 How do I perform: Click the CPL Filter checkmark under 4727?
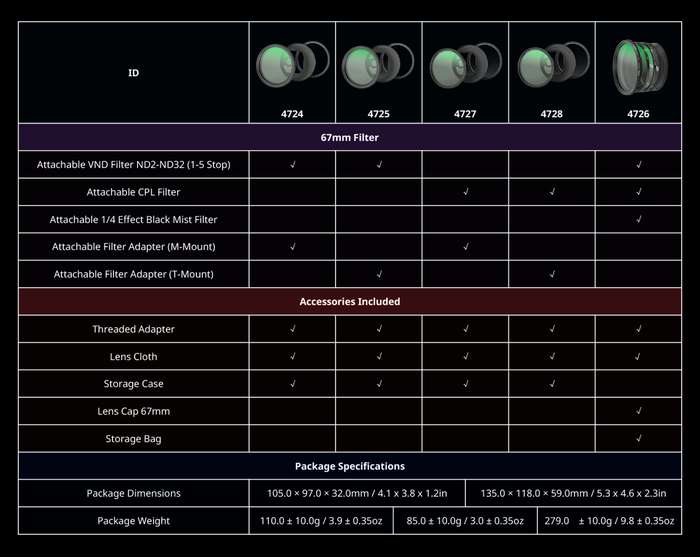click(x=465, y=191)
